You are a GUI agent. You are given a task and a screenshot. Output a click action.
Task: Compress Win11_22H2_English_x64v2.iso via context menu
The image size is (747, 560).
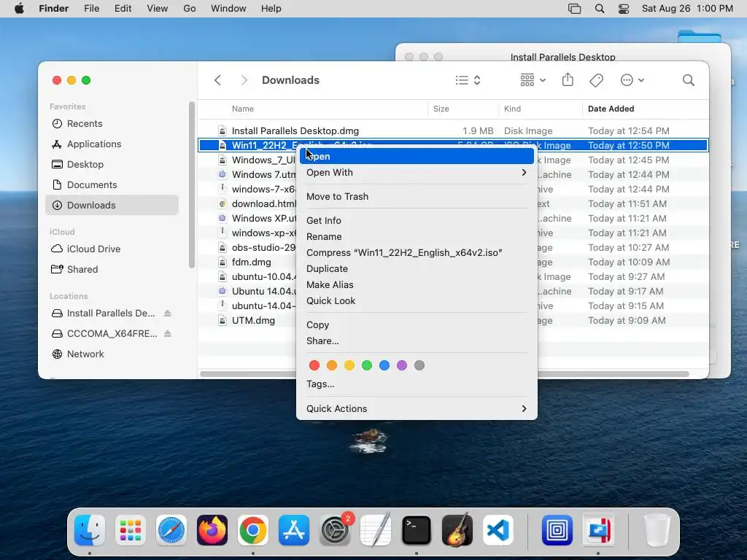[417, 252]
